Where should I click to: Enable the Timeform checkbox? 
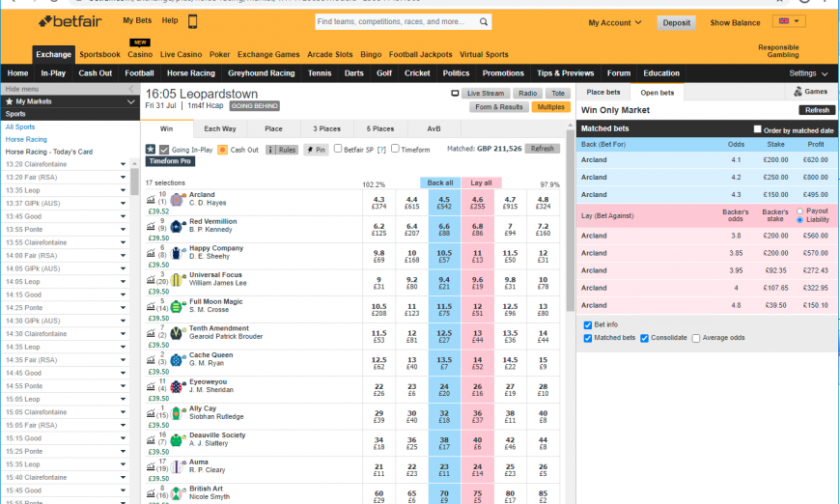click(395, 149)
